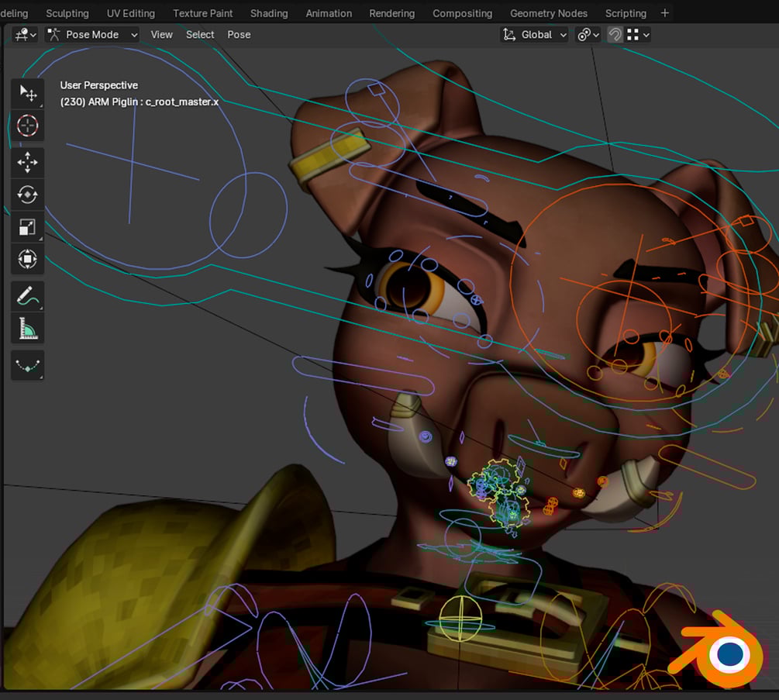The height and width of the screenshot is (700, 779).
Task: Switch to the Rendering workspace tab
Action: pos(392,13)
